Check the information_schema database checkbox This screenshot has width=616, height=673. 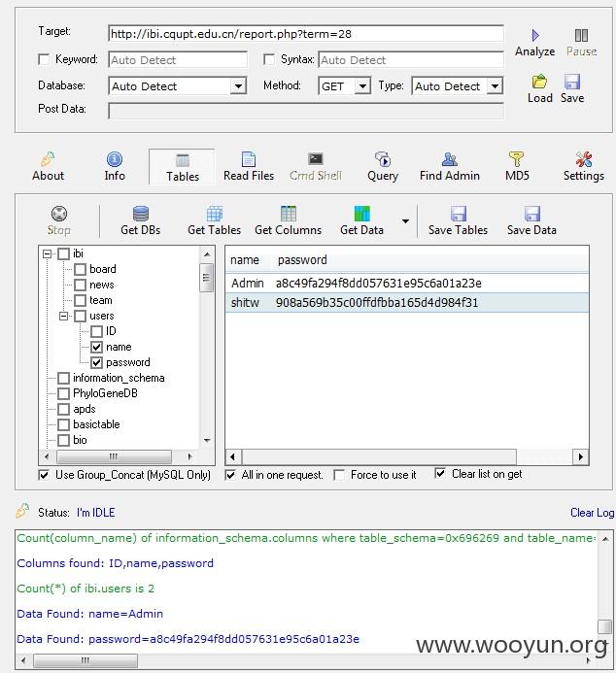click(63, 378)
